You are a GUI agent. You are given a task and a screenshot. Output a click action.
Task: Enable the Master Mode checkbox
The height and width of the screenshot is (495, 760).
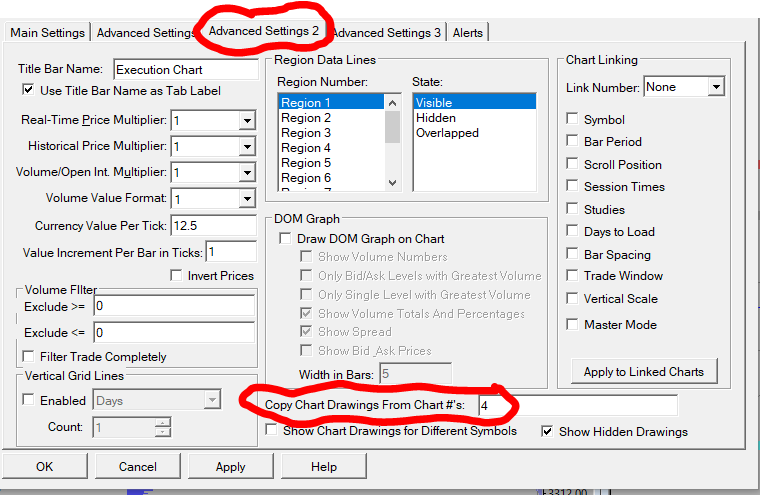pyautogui.click(x=572, y=325)
